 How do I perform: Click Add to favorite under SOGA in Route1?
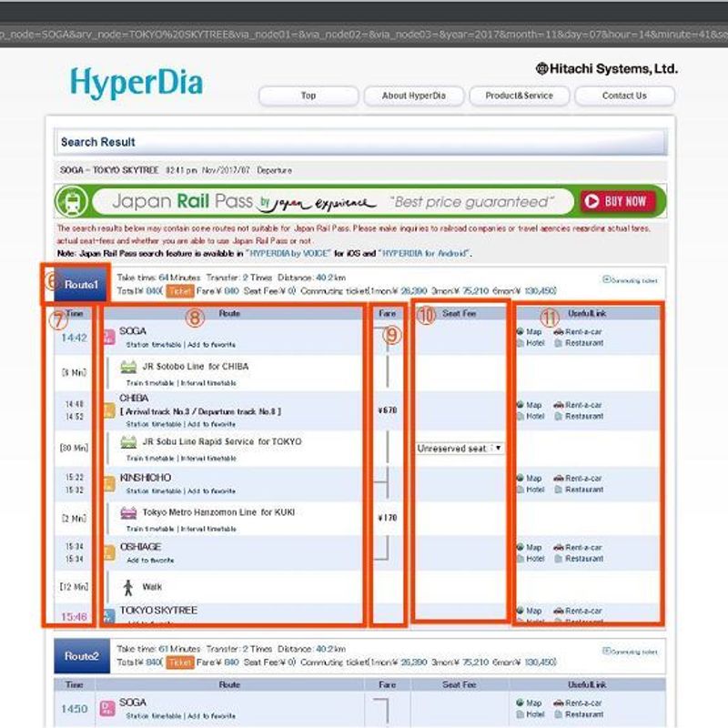point(211,345)
